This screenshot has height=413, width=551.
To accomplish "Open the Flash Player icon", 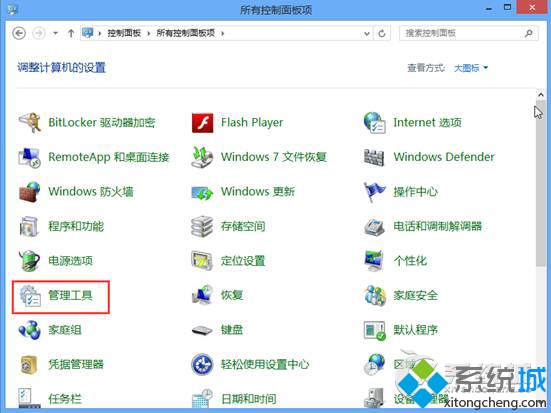I will point(202,123).
